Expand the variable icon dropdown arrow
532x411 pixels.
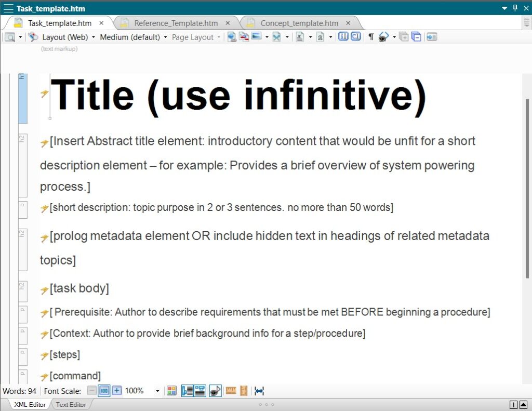[x=310, y=37]
